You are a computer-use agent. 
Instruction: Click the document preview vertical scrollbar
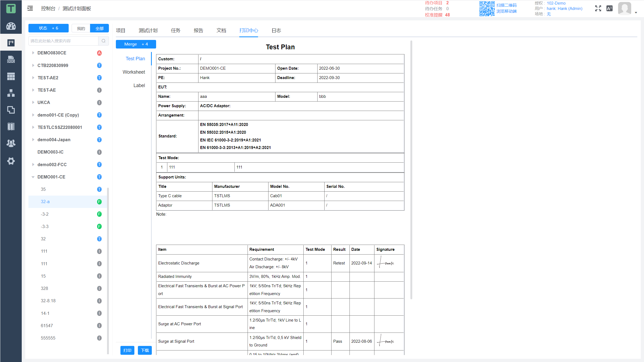tap(411, 170)
